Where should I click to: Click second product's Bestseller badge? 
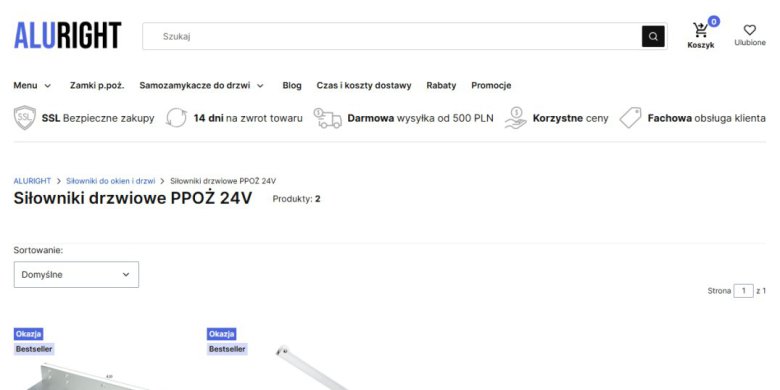pos(227,349)
